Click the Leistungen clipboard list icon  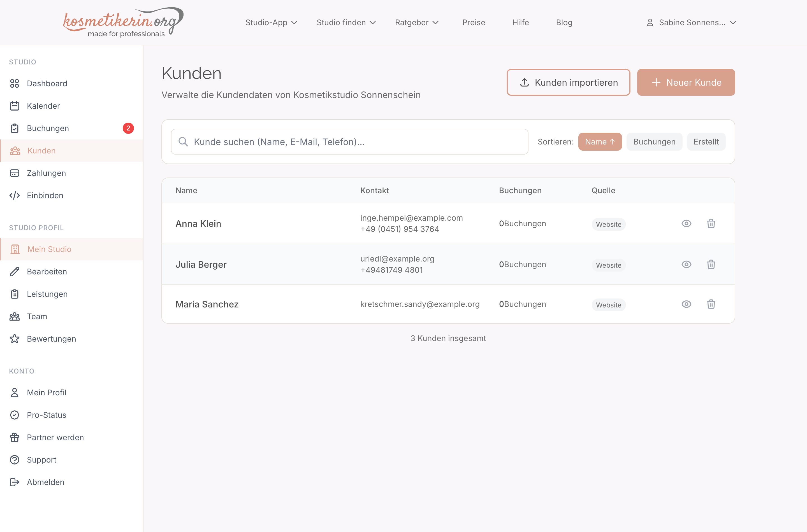point(15,294)
